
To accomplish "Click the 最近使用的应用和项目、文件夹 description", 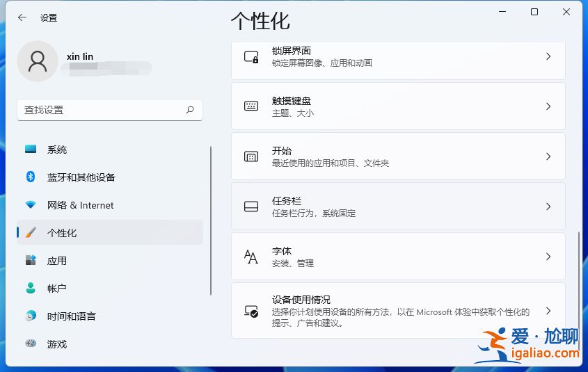I will [x=331, y=163].
